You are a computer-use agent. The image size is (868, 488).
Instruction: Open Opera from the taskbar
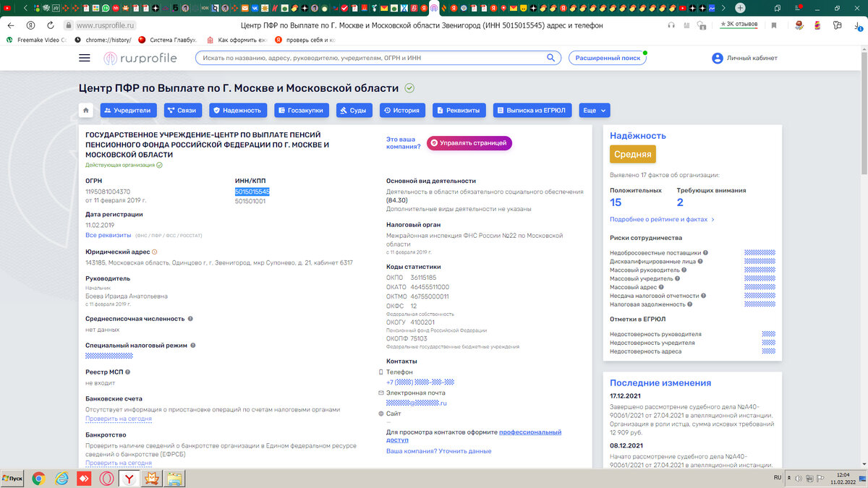(x=106, y=478)
